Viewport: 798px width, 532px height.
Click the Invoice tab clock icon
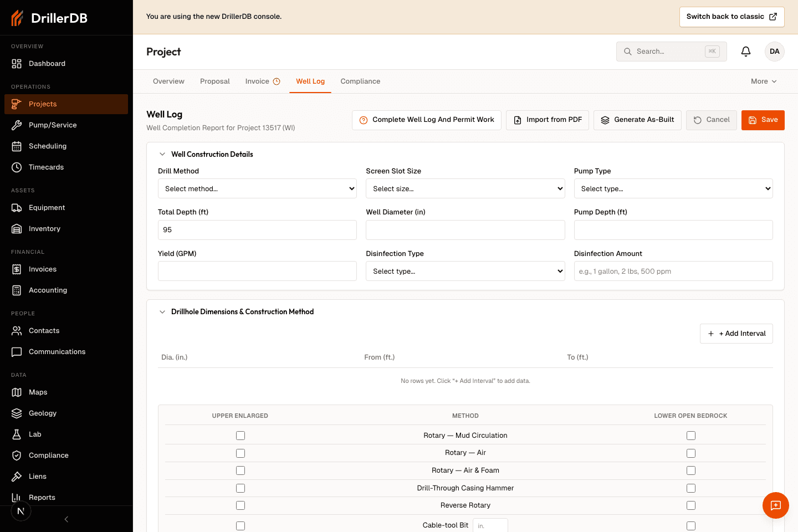[277, 81]
